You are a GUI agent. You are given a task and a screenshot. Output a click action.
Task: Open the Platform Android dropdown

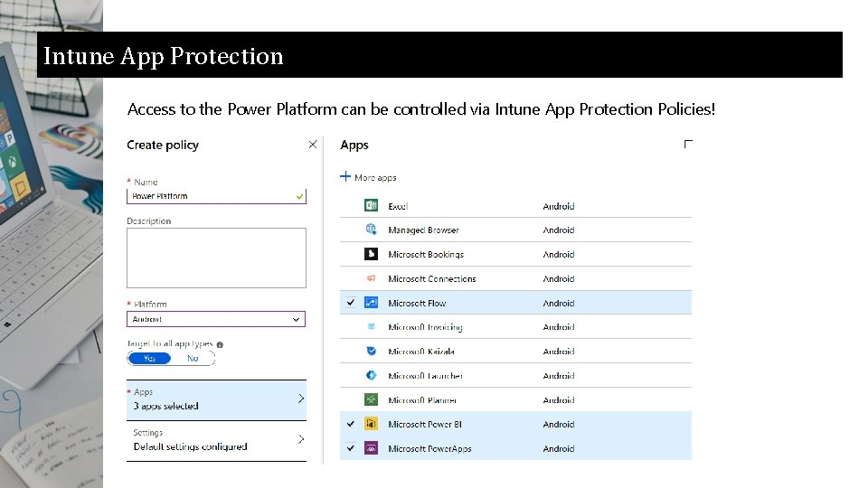tap(216, 319)
